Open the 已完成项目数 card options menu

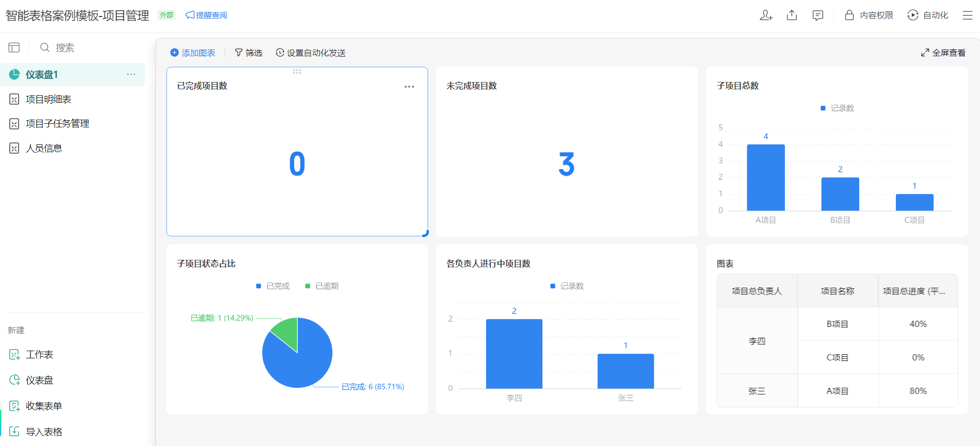click(409, 87)
